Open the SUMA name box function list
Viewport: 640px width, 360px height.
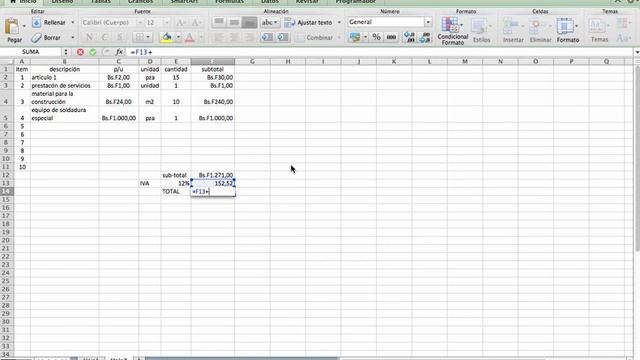(x=66, y=52)
